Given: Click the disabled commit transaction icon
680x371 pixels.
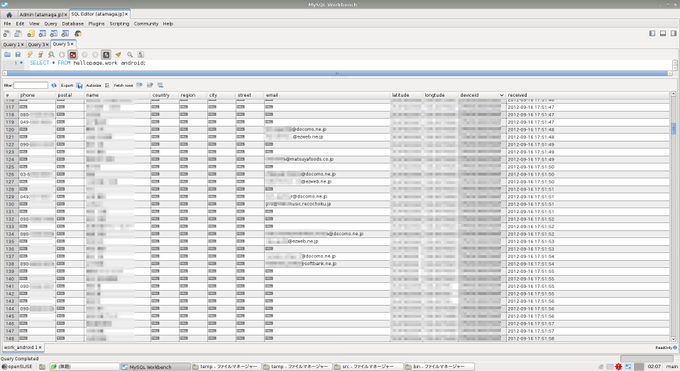Looking at the screenshot, I should click(85, 55).
